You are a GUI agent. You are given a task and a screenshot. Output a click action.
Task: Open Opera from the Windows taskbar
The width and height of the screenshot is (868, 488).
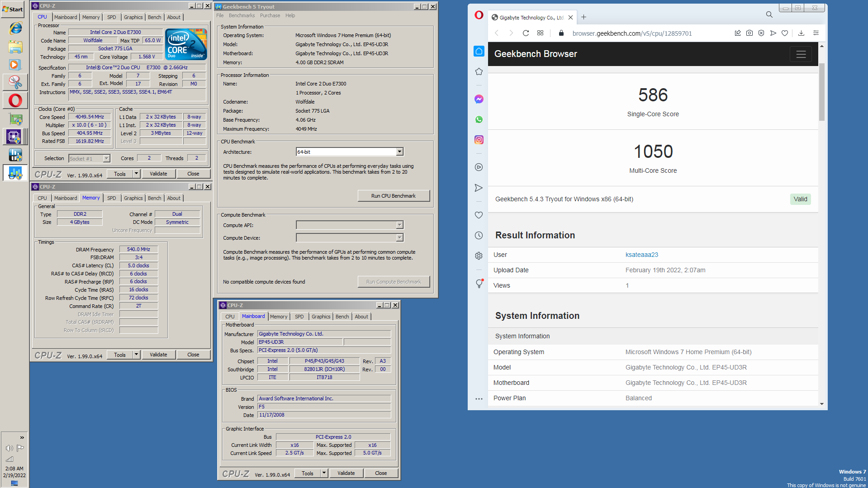pos(15,100)
